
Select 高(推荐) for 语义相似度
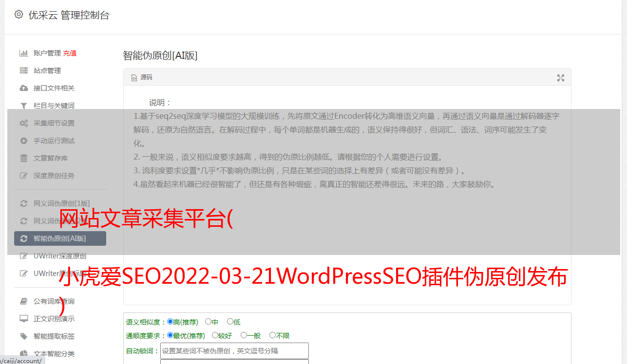[170, 322]
